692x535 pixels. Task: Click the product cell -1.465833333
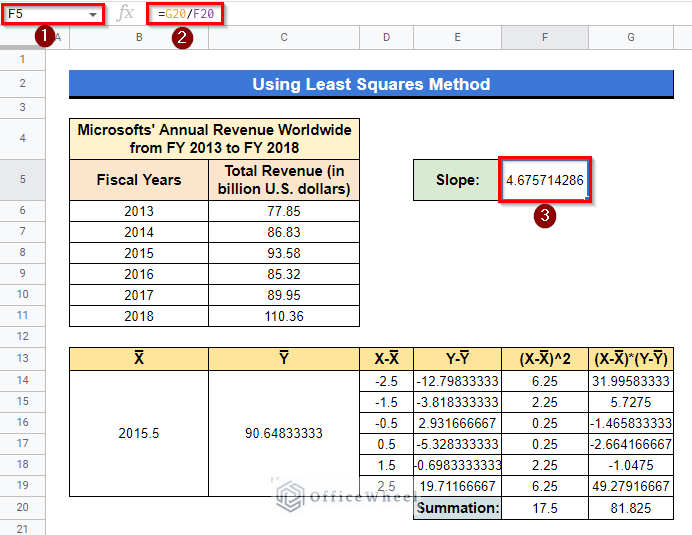point(631,423)
